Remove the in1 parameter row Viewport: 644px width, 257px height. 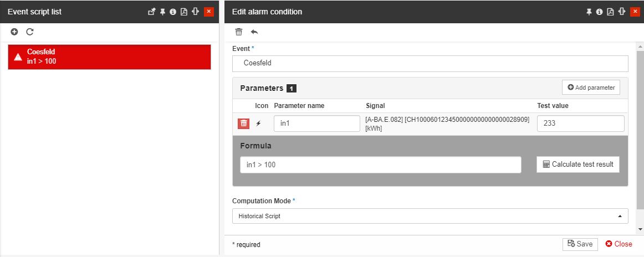point(243,124)
